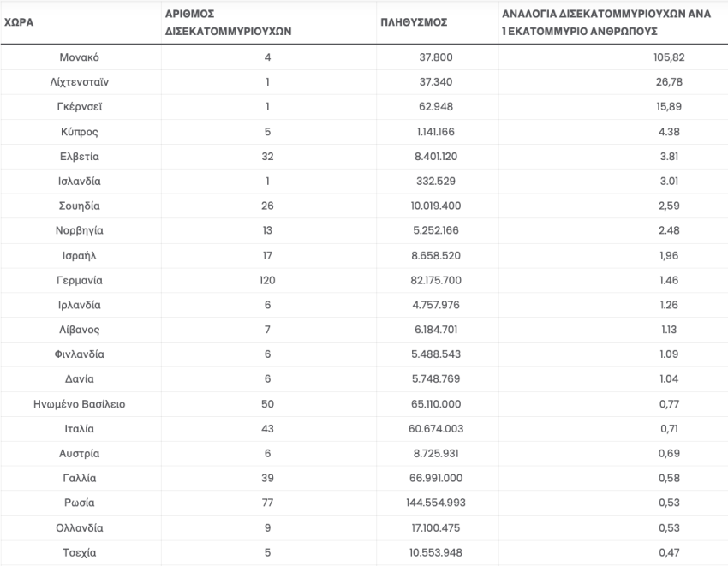Viewport: 728px width, 566px height.
Task: Select the Λίχτενσταϊν row name
Action: pos(81,82)
